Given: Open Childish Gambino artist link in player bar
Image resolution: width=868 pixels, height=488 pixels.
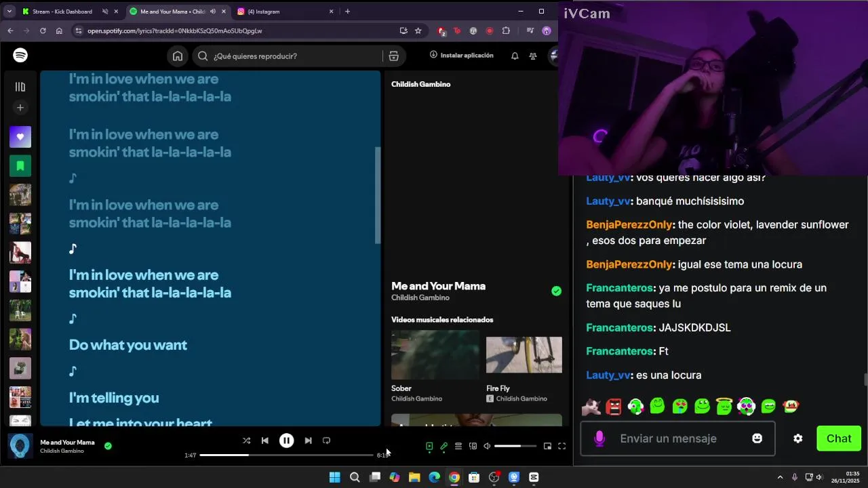Looking at the screenshot, I should coord(62,451).
